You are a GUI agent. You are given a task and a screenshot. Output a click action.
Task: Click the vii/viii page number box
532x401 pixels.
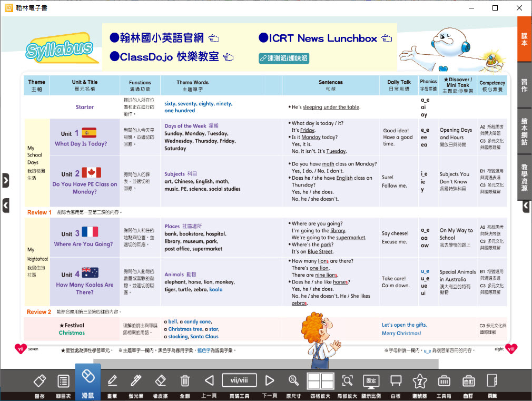tap(239, 380)
